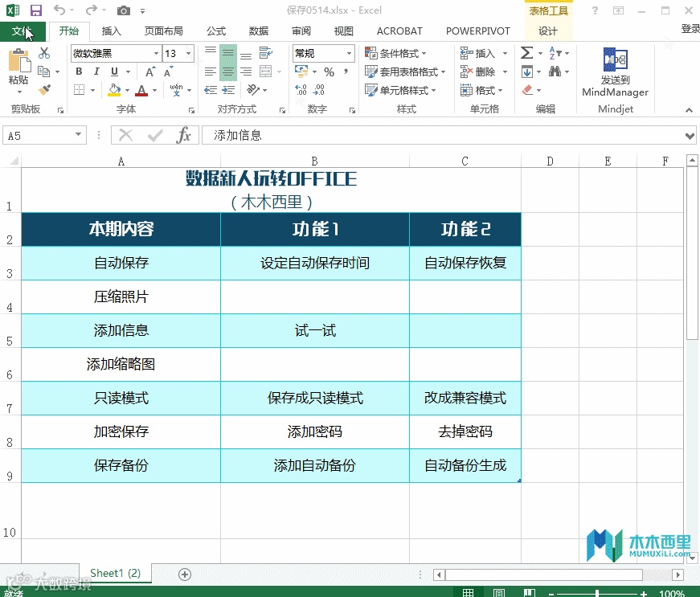
Task: Apply accounting number format
Action: click(301, 72)
